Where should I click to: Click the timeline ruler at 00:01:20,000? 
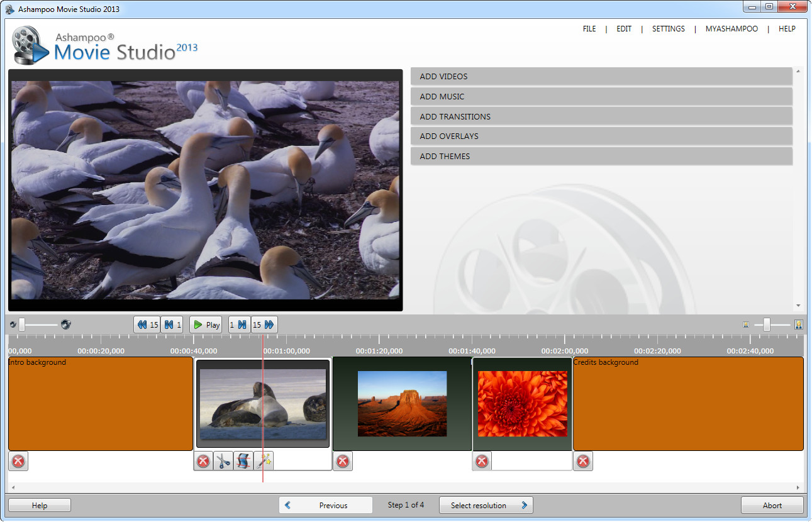(379, 351)
